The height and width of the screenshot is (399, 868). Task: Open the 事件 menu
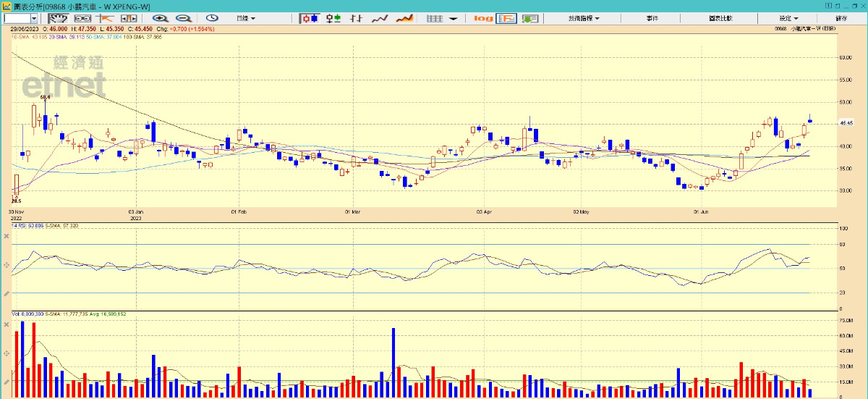pyautogui.click(x=652, y=18)
